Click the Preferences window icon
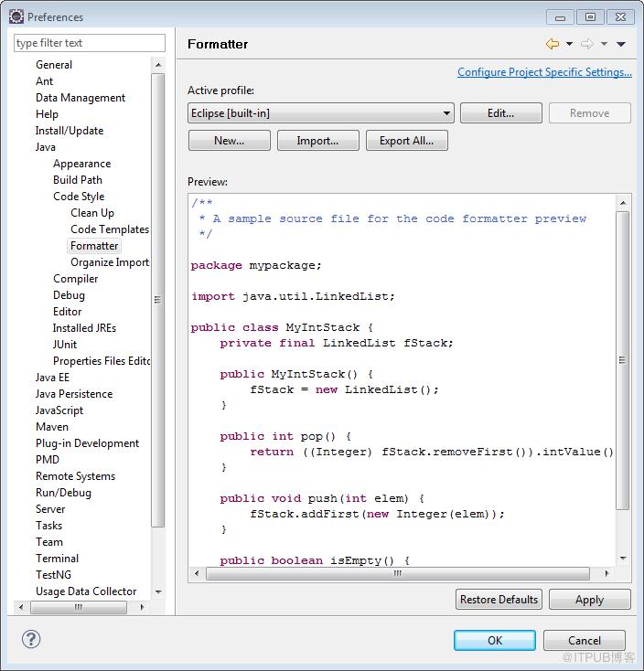The image size is (644, 671). point(16,16)
